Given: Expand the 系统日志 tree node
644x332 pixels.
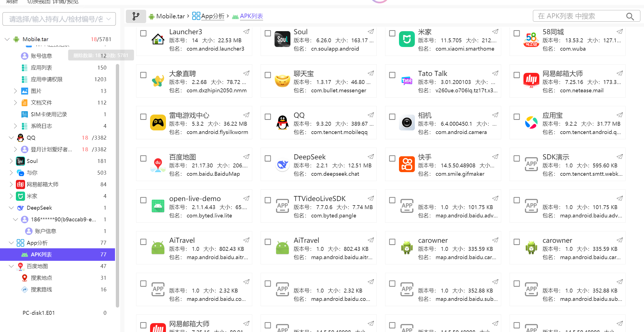Looking at the screenshot, I should tap(16, 126).
